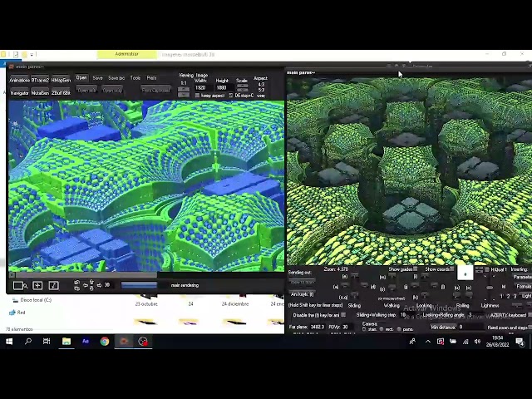Click the Animations button

pyautogui.click(x=20, y=81)
